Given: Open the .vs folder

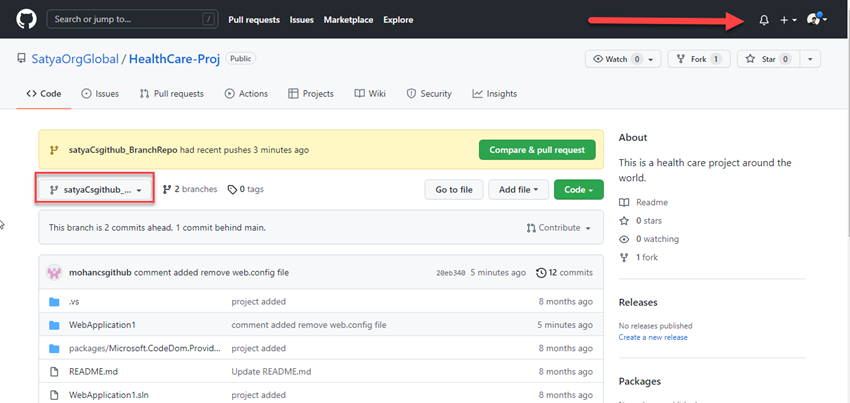Looking at the screenshot, I should point(74,302).
